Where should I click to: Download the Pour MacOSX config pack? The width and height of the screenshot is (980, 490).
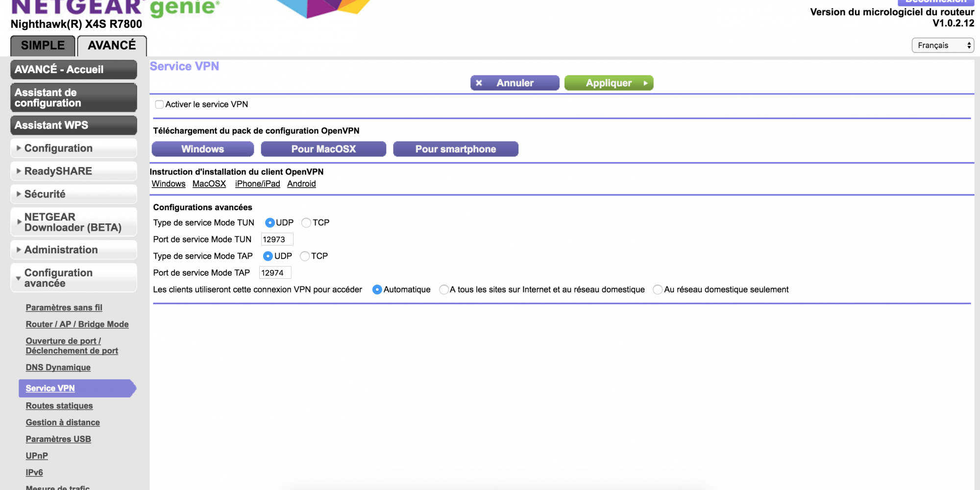point(323,149)
